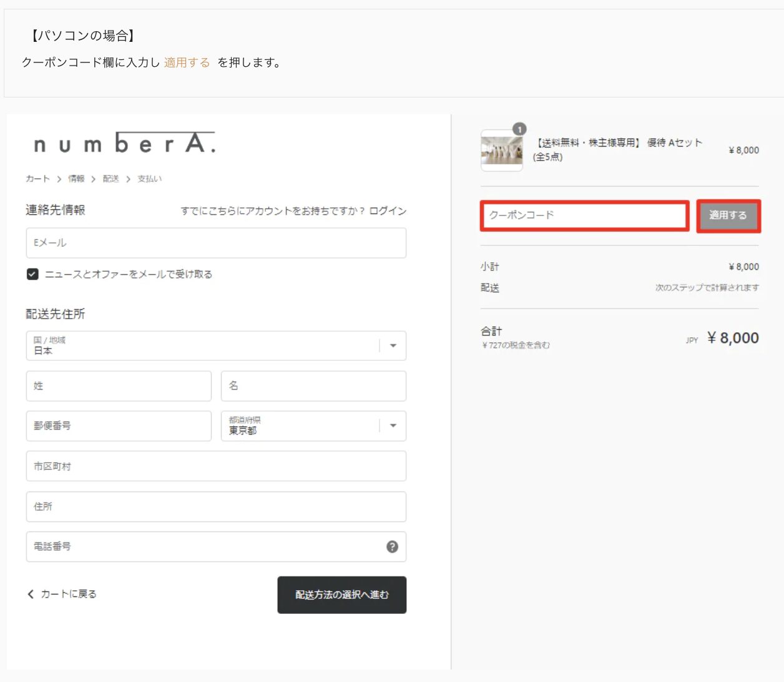The height and width of the screenshot is (682, 784).
Task: Go to カート in the breadcrumb
Action: pyautogui.click(x=37, y=179)
